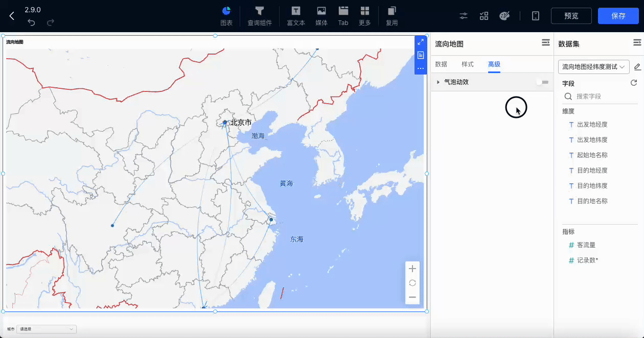Collapse the 数据集 dataset panel
This screenshot has width=644, height=338.
pos(637,43)
